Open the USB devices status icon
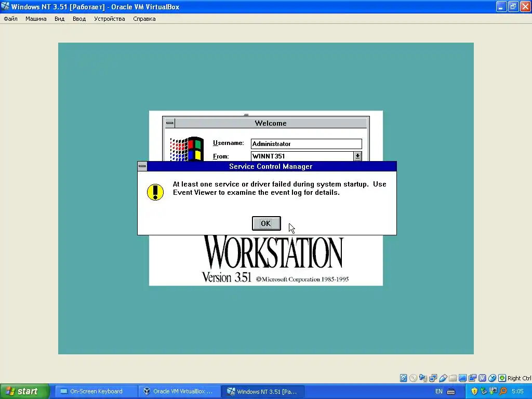 click(443, 378)
